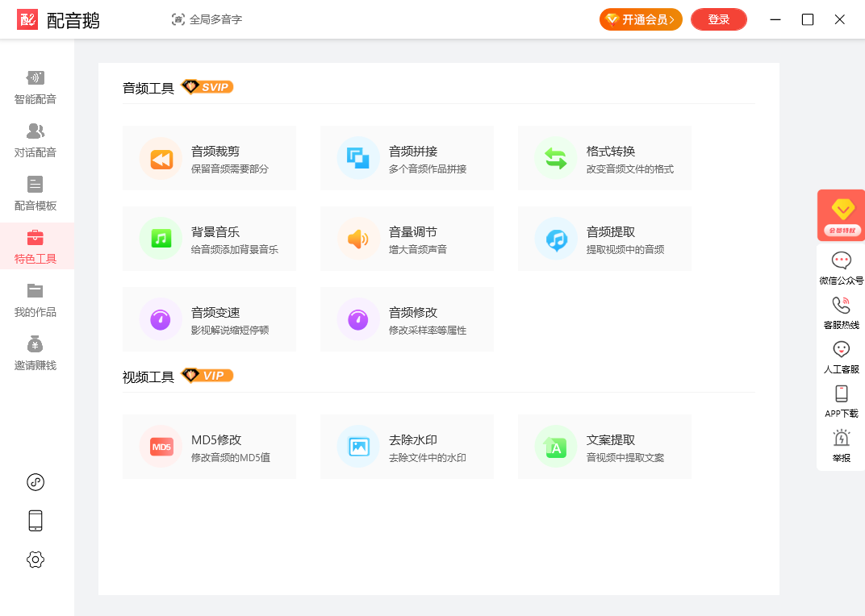The height and width of the screenshot is (616, 865).
Task: Open the 音频提取 audio extraction tool
Action: [x=604, y=239]
